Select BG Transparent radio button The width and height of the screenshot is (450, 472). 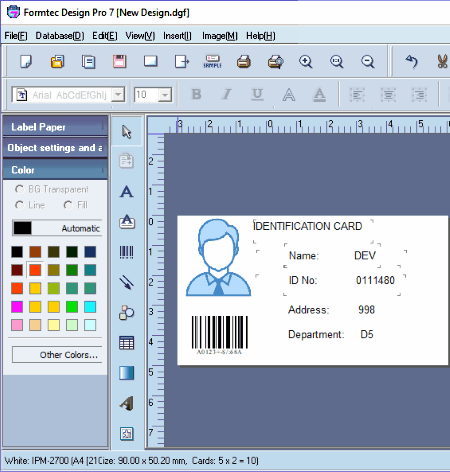19,189
